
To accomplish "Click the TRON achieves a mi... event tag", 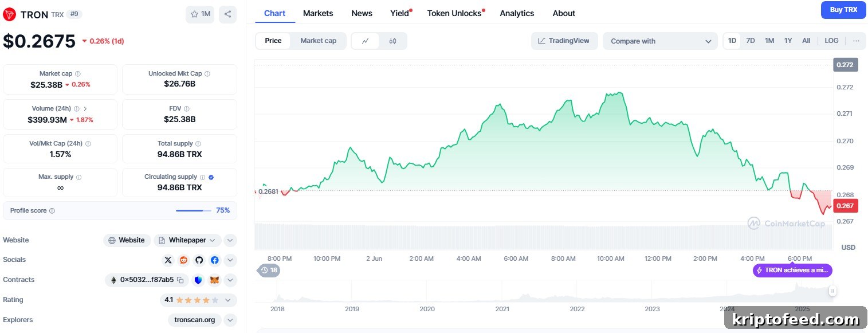I will coord(792,271).
